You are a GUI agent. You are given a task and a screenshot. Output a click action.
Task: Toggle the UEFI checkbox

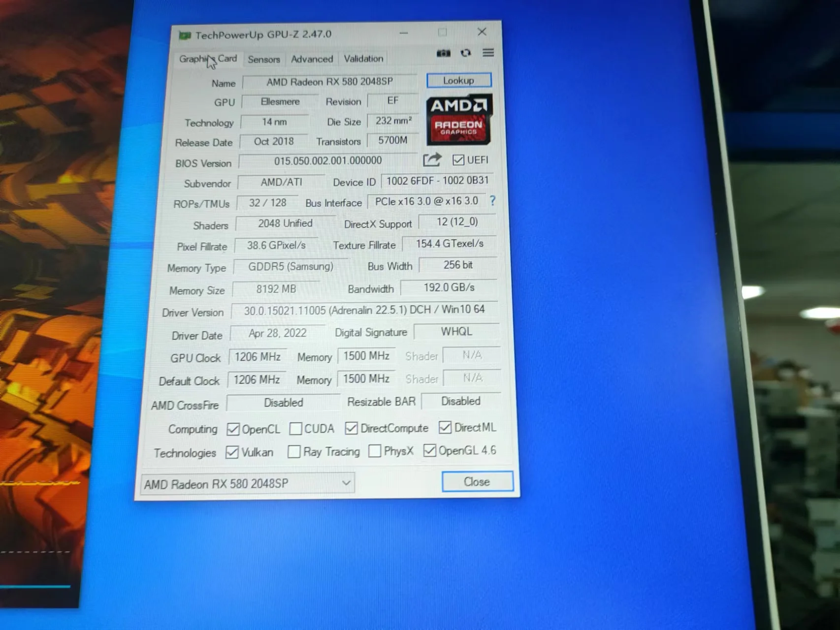pyautogui.click(x=458, y=160)
